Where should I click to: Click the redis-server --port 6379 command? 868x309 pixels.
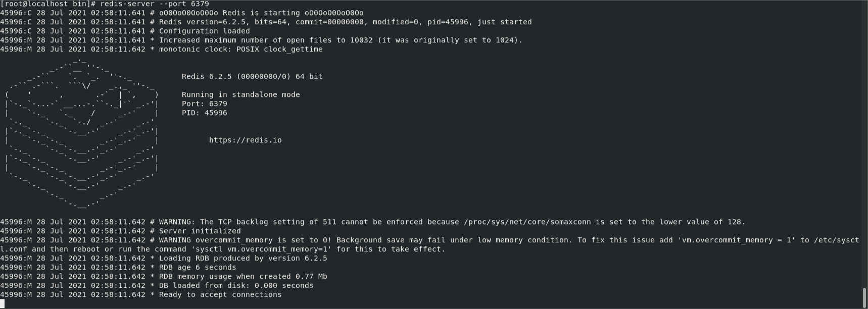[155, 4]
